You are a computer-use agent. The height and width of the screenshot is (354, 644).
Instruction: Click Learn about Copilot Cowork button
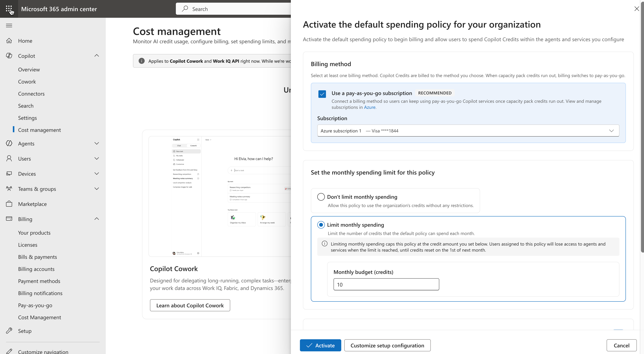[x=190, y=305]
